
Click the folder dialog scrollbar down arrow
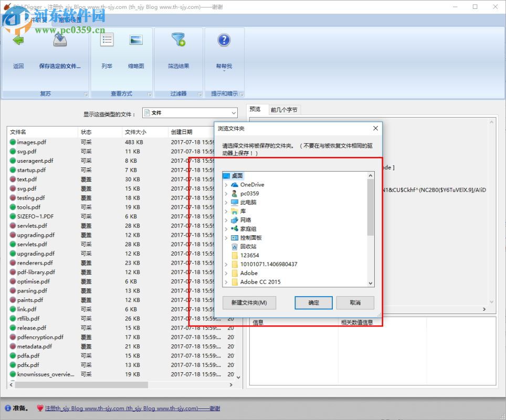(371, 282)
